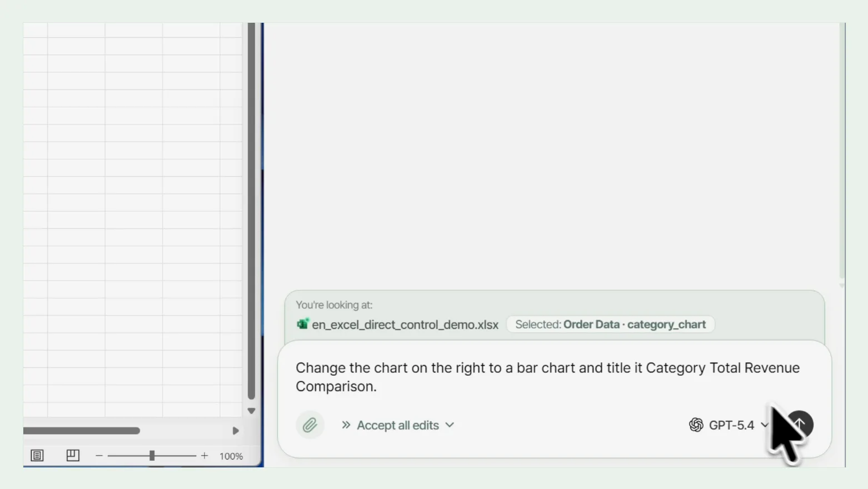
Task: Click the 100% zoom level indicator
Action: (231, 456)
